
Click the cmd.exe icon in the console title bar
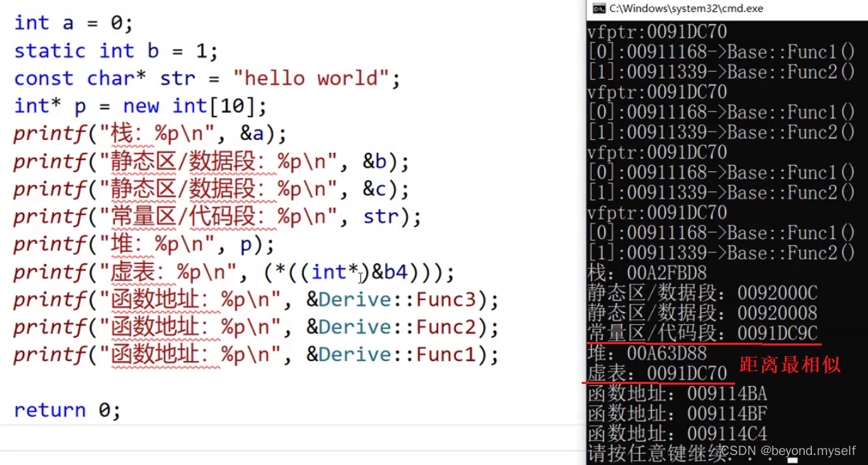point(599,9)
